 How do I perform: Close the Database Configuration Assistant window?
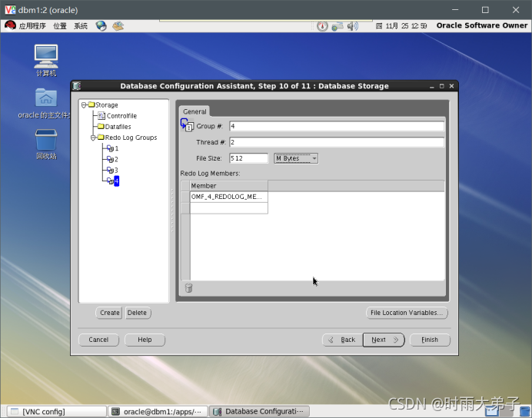[451, 86]
